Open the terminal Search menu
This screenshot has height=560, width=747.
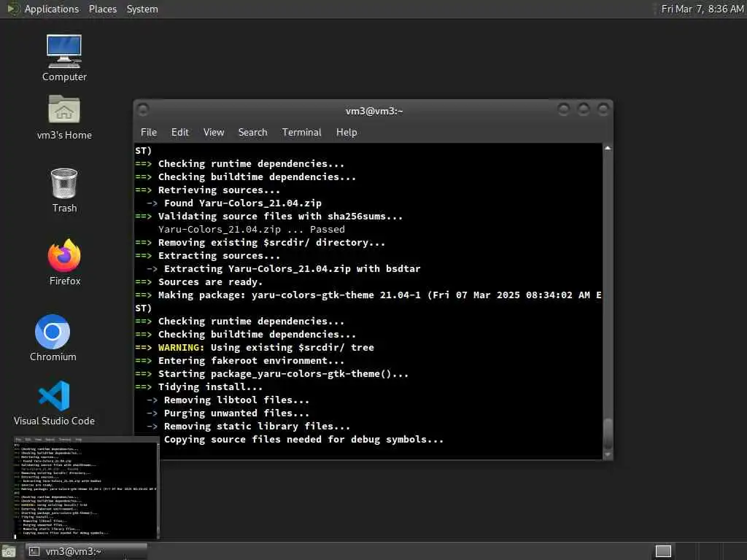click(x=252, y=132)
